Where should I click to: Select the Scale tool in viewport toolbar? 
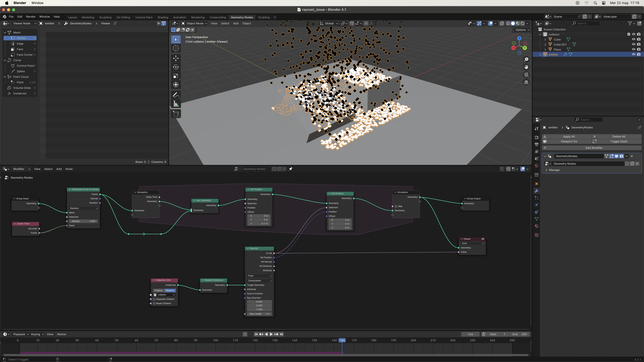[176, 76]
